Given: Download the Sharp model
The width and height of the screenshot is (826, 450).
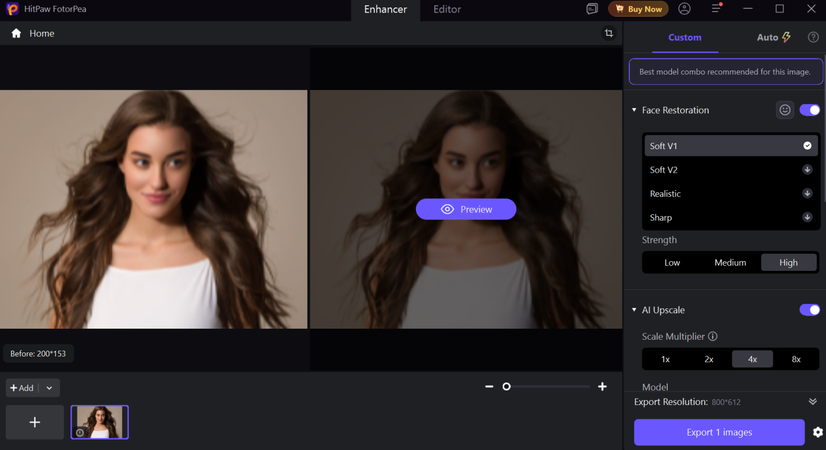Looking at the screenshot, I should click(807, 217).
